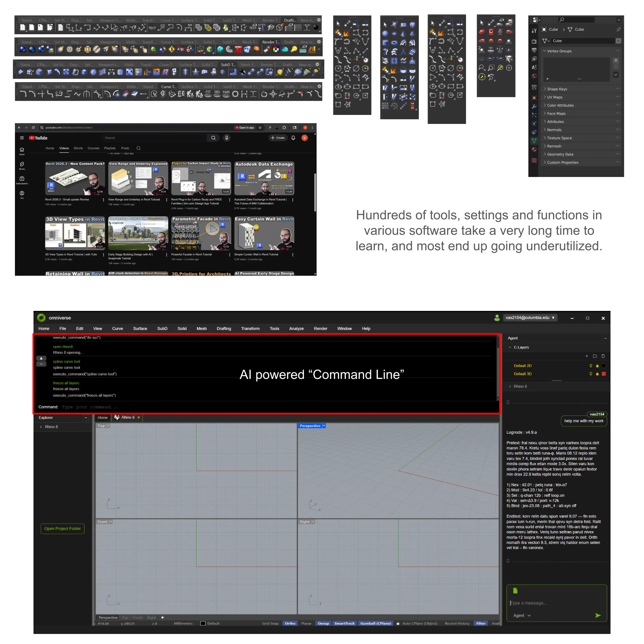This screenshot has width=644, height=644.
Task: Toggle lock on Default 3D layer
Action: click(597, 374)
